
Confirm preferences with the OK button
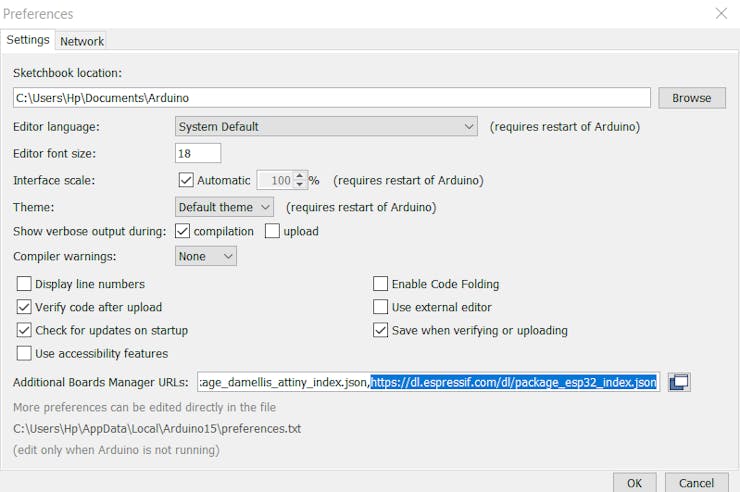click(x=634, y=482)
